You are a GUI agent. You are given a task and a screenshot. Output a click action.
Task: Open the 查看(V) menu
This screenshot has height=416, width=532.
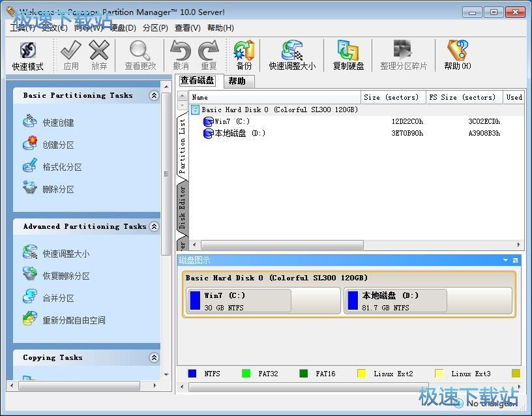pyautogui.click(x=188, y=28)
